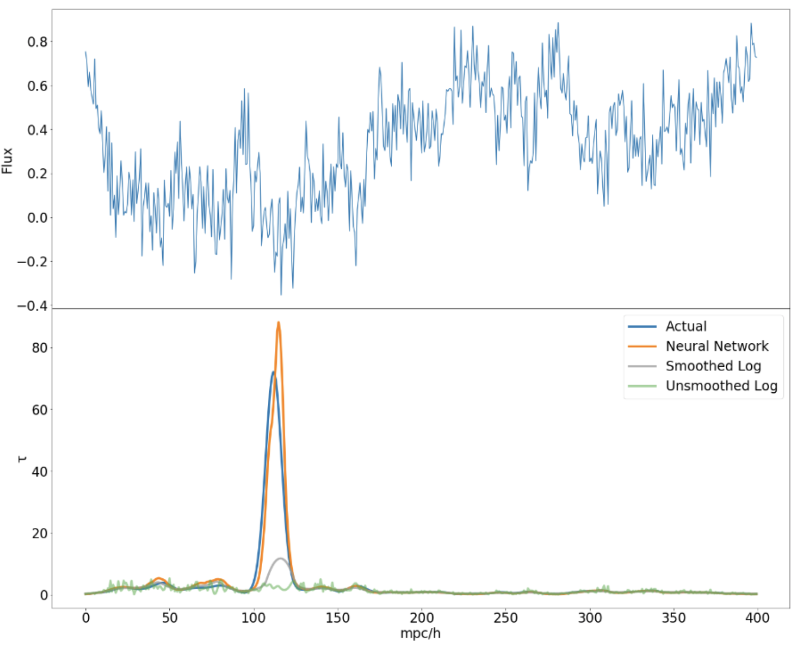812x659 pixels.
Task: Click the τ axis tick label '40'
Action: [40, 472]
